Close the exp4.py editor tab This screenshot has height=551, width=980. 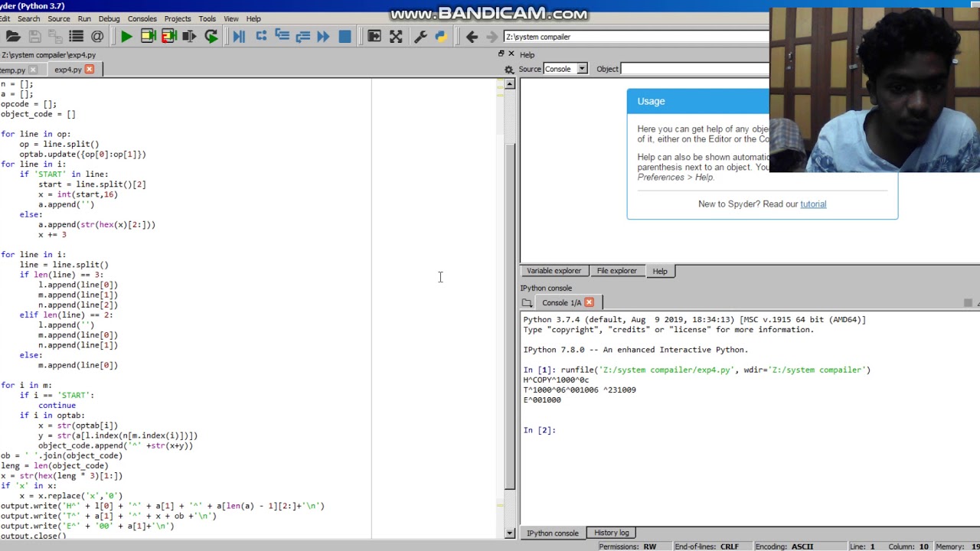pyautogui.click(x=90, y=70)
